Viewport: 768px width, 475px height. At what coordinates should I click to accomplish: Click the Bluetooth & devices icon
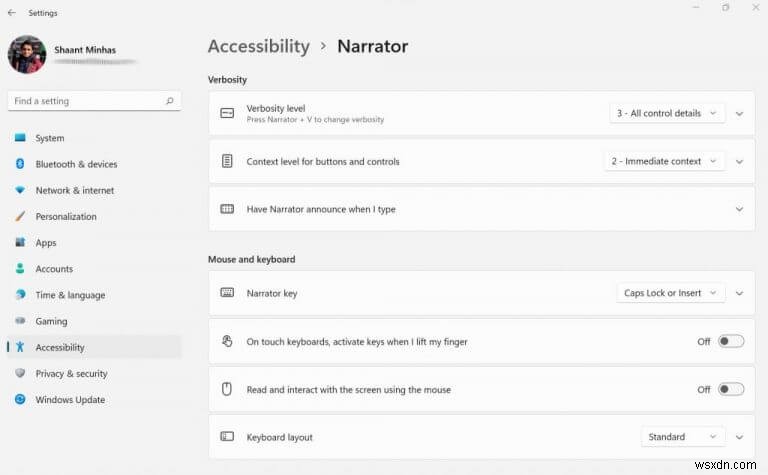[x=20, y=164]
